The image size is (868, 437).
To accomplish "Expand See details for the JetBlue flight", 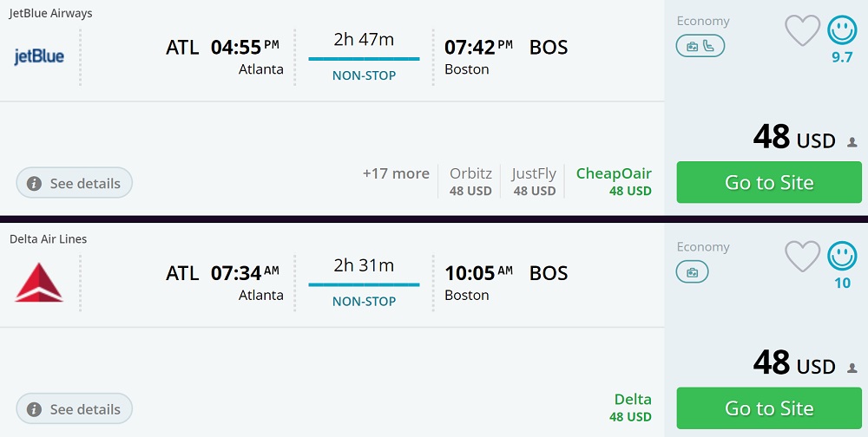I will point(75,183).
